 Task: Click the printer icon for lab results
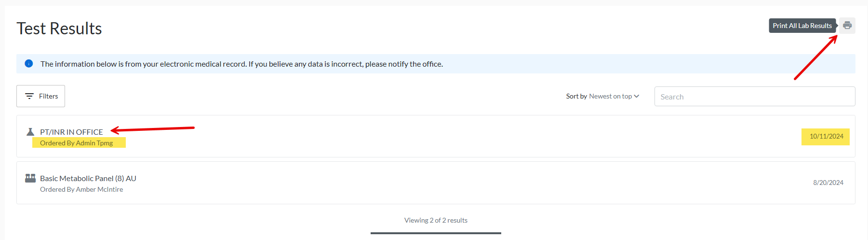(x=847, y=26)
